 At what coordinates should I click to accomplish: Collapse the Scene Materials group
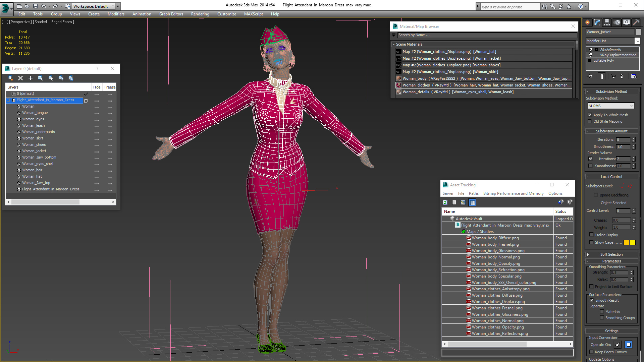(x=394, y=44)
